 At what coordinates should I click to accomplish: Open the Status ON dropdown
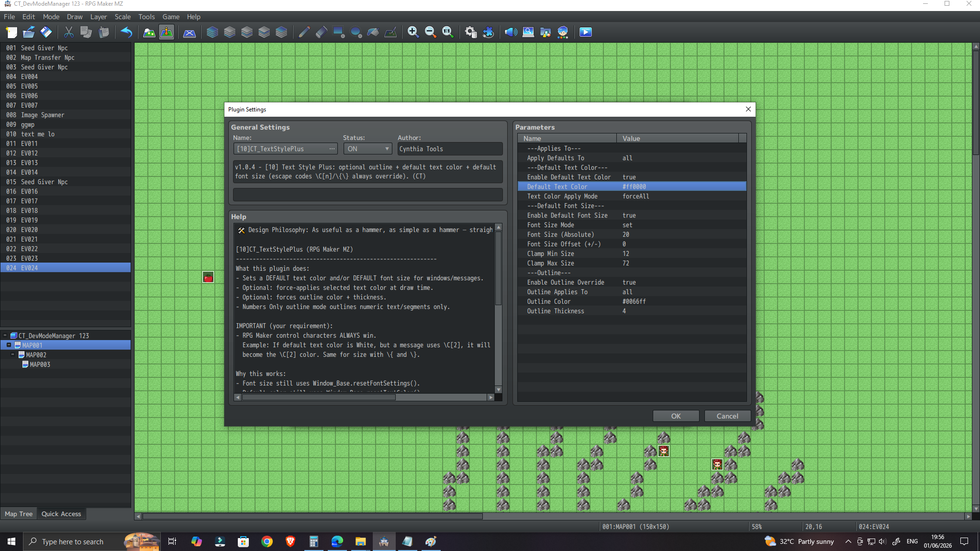[368, 149]
